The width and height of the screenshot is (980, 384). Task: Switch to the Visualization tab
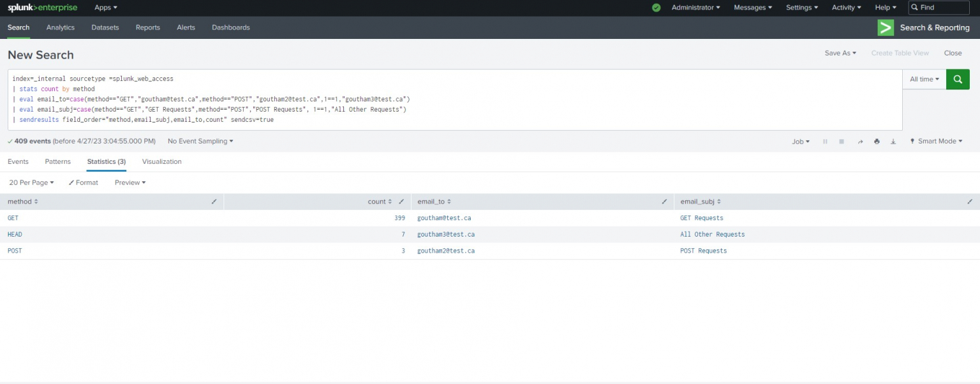(x=161, y=161)
